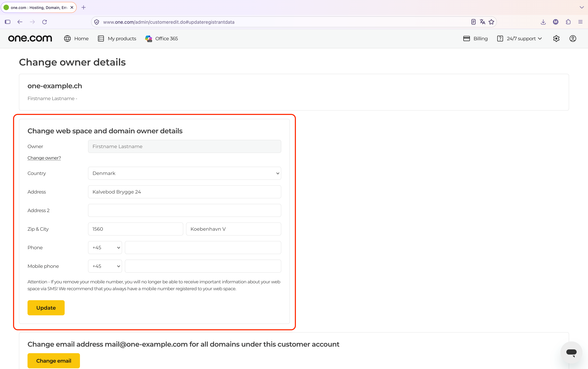The image size is (588, 369).
Task: Click the Change owner? link
Action: (x=44, y=158)
